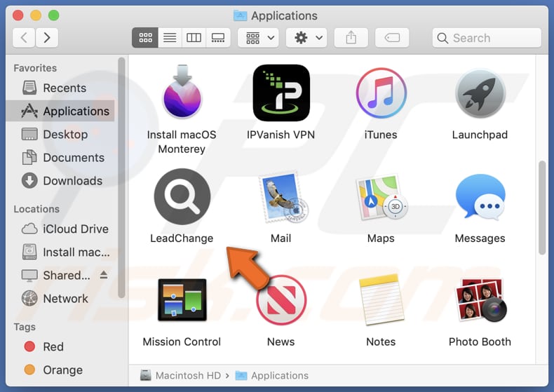Eject the Shared... volume
The height and width of the screenshot is (392, 554).
tap(104, 274)
